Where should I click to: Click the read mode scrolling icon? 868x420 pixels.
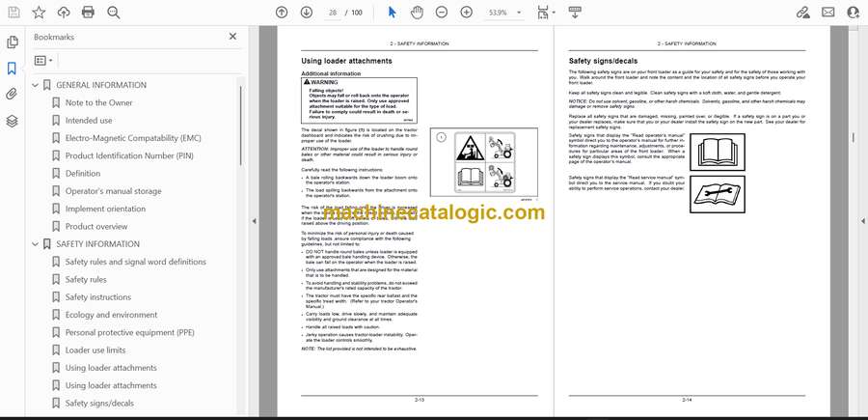[575, 13]
